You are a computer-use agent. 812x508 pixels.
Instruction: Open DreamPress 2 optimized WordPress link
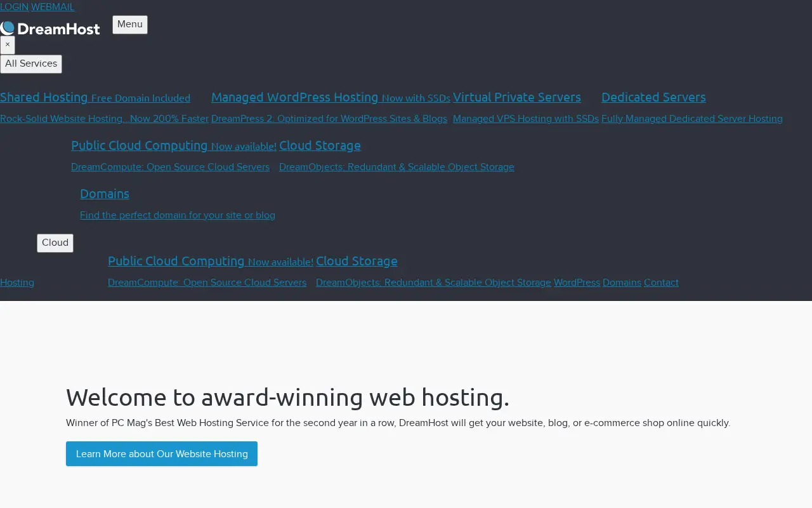coord(329,119)
